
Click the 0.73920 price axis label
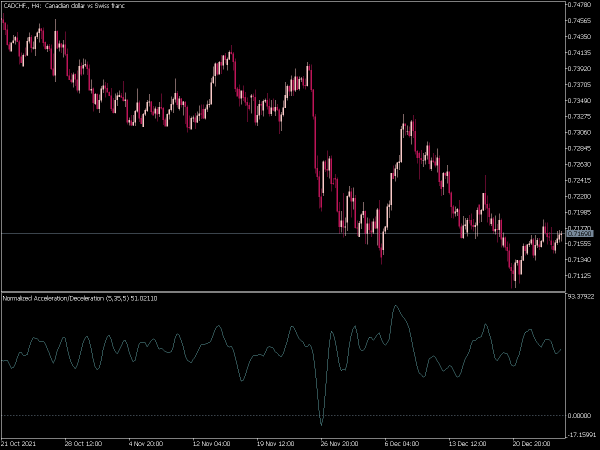point(580,68)
